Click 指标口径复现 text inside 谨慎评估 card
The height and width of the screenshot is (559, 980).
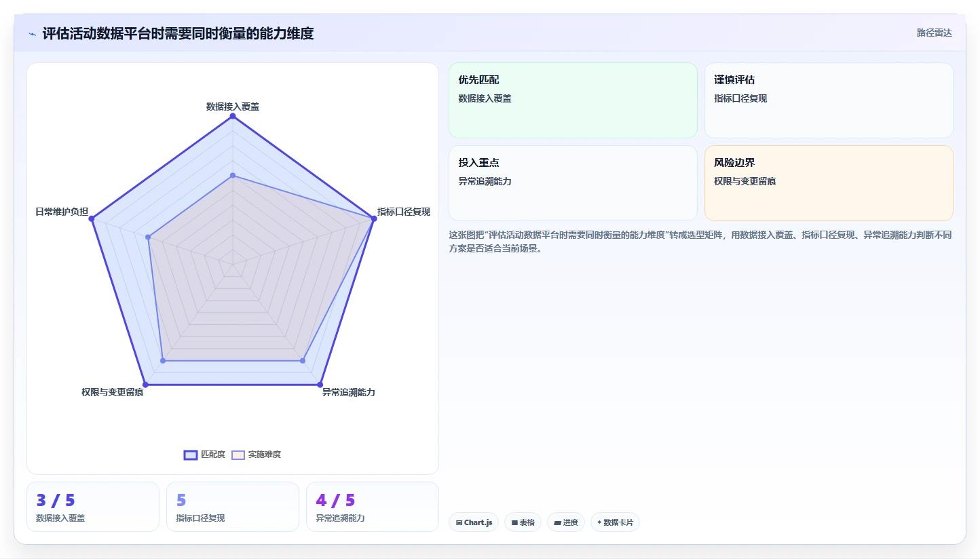(x=740, y=98)
